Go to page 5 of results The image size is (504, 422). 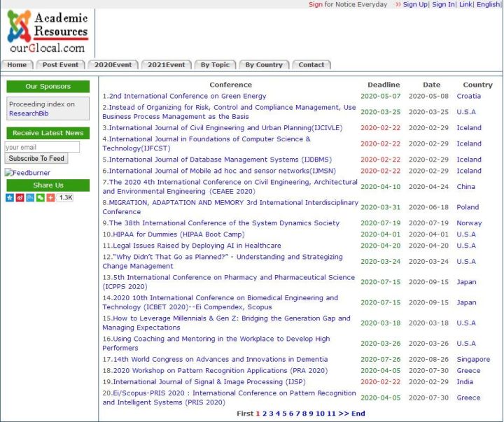tap(284, 414)
